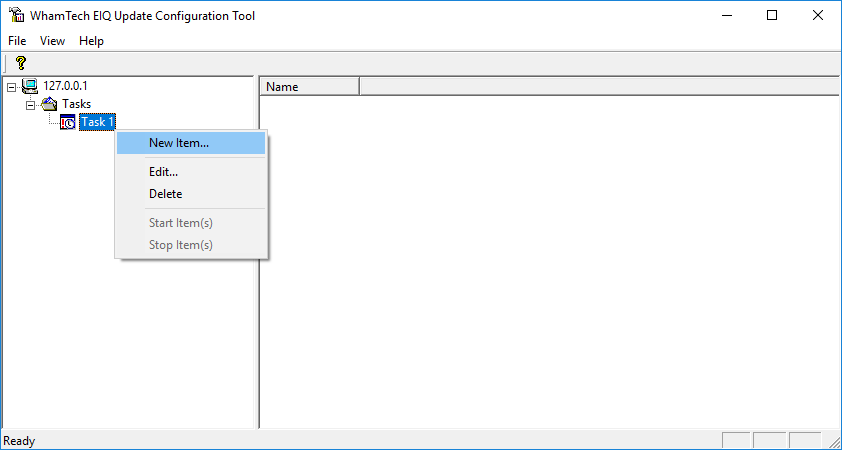Click the Ready status bar text
This screenshot has height=450, width=842.
coord(19,441)
